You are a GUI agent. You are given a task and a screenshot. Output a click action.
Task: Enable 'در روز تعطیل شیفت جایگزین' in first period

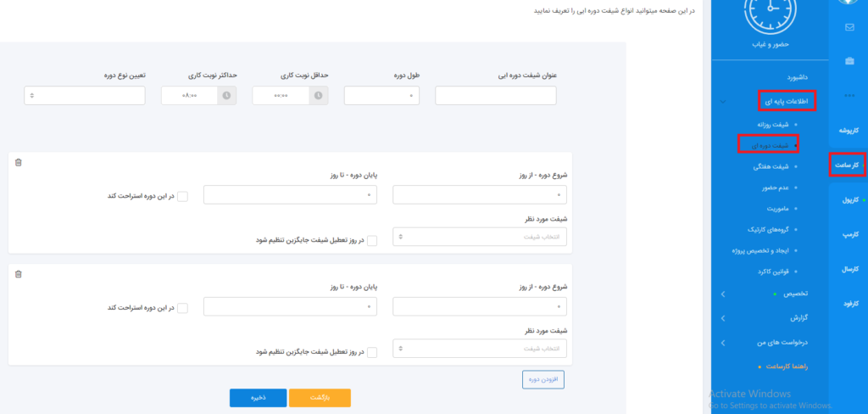(x=372, y=241)
